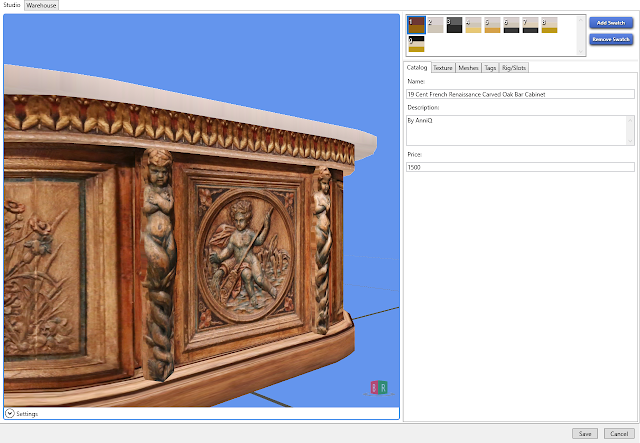The image size is (640, 443).
Task: Edit the Price field showing 1500
Action: [520, 167]
